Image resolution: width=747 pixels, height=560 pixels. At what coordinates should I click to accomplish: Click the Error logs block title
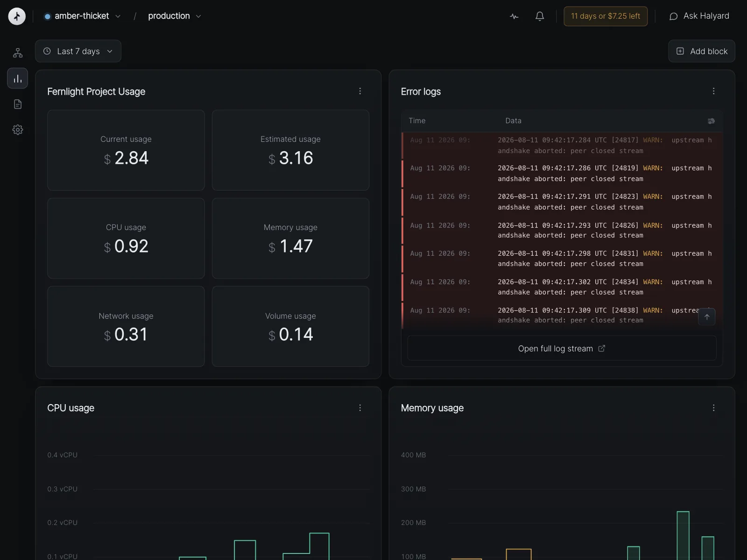pyautogui.click(x=421, y=91)
